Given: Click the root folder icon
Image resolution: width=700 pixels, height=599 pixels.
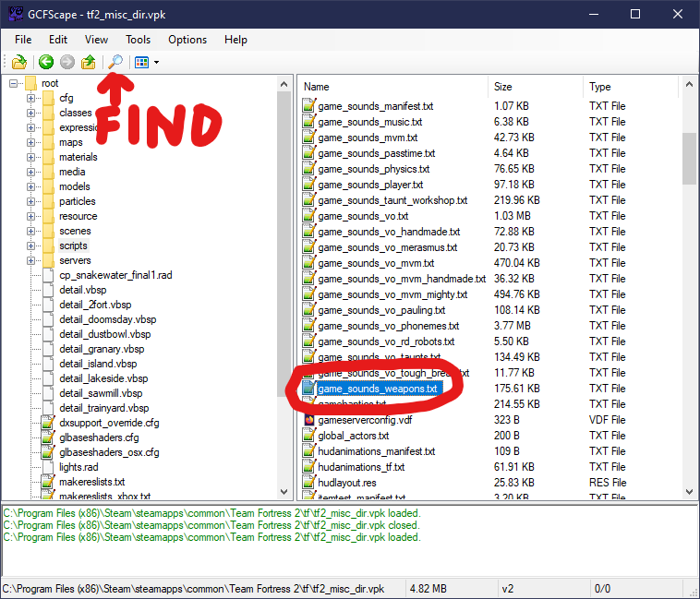Looking at the screenshot, I should point(30,83).
